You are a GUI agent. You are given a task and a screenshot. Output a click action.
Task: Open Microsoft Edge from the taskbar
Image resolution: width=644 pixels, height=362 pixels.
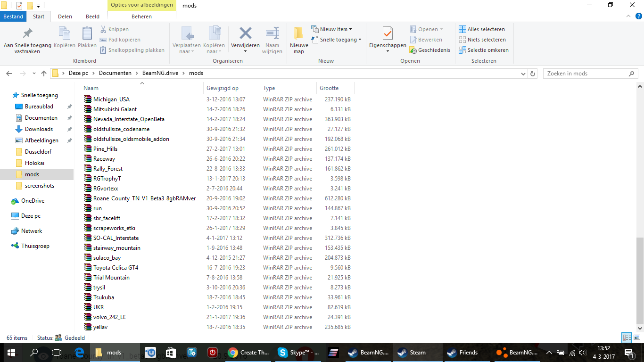pos(79,352)
